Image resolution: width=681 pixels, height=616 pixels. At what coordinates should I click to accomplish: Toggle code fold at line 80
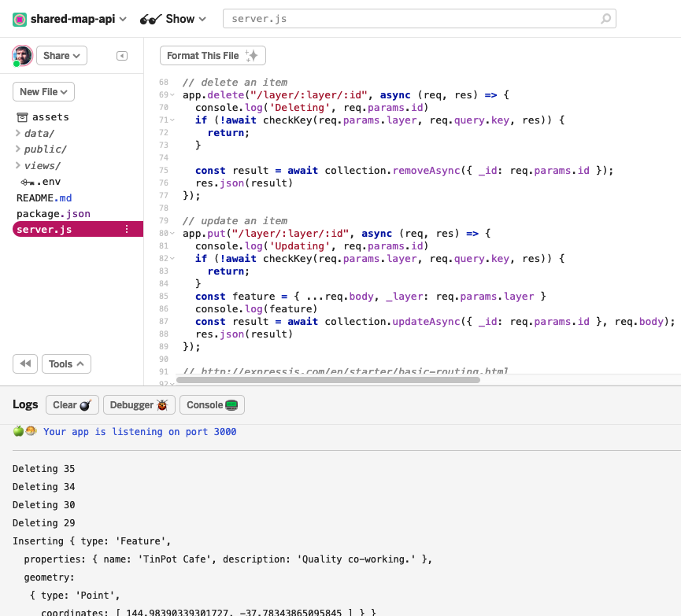(x=174, y=234)
